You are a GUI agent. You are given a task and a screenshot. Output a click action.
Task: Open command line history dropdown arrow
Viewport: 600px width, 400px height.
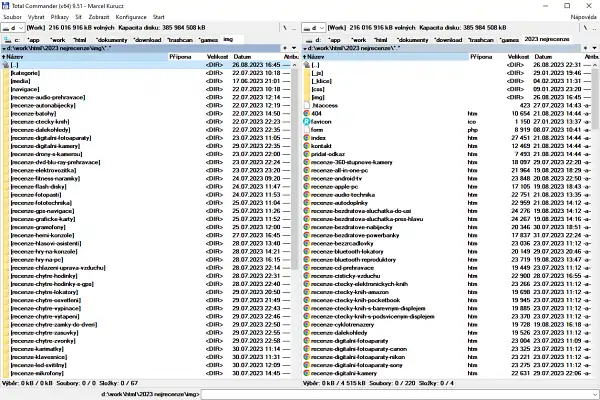[595, 394]
